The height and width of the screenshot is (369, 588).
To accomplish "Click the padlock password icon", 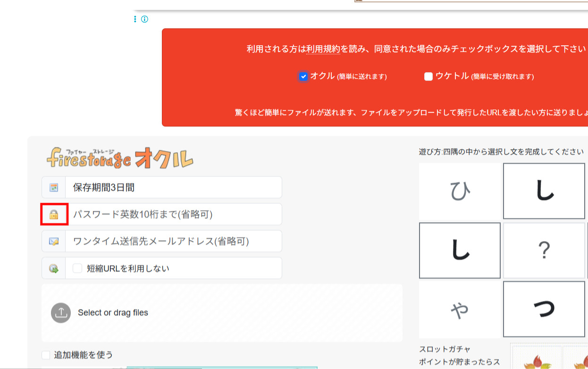I will coord(53,214).
